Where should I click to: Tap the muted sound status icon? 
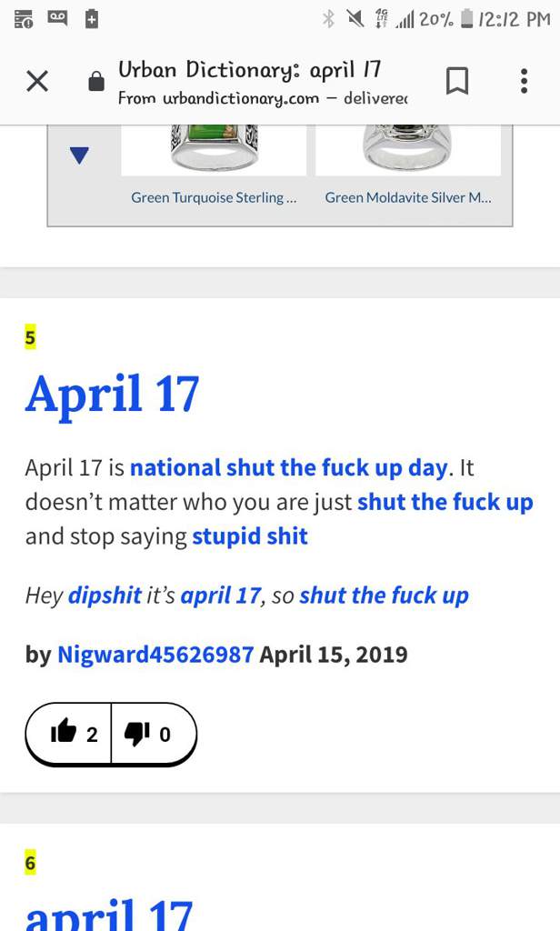(355, 19)
